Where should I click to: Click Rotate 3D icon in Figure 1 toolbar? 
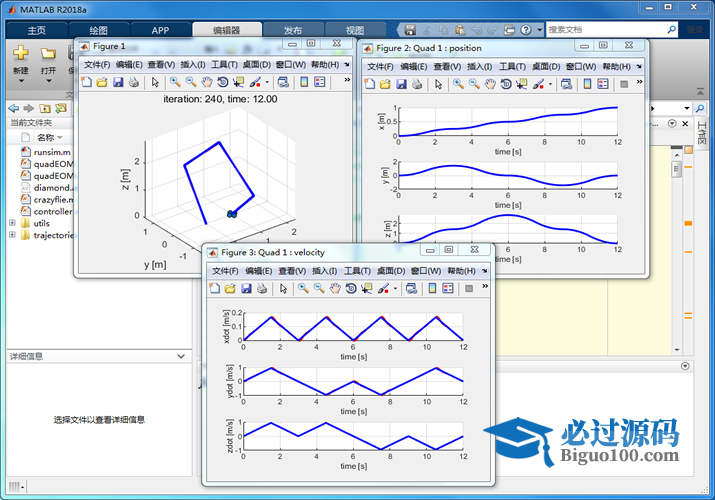222,83
